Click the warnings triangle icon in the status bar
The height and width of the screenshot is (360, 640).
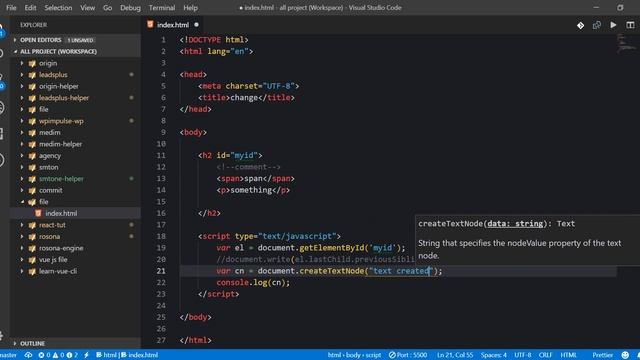pyautogui.click(x=55, y=355)
